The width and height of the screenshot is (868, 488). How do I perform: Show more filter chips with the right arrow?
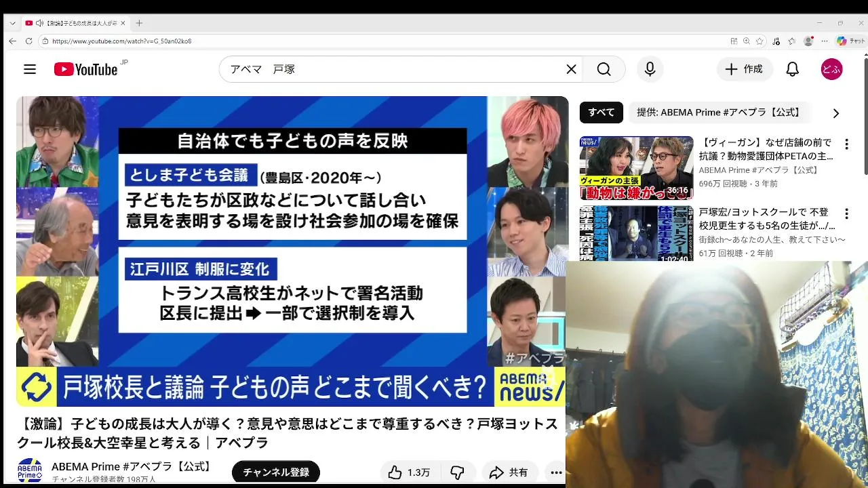pyautogui.click(x=835, y=113)
